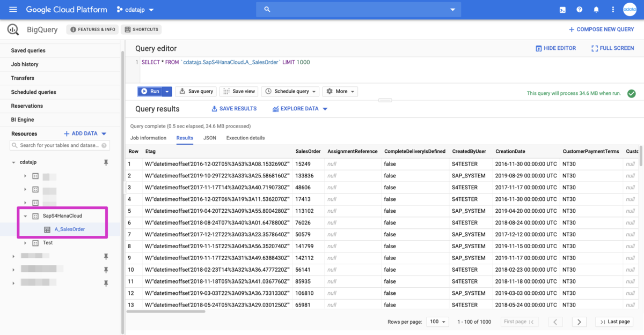The width and height of the screenshot is (644, 335).
Task: View notifications bell icon
Action: tap(596, 10)
